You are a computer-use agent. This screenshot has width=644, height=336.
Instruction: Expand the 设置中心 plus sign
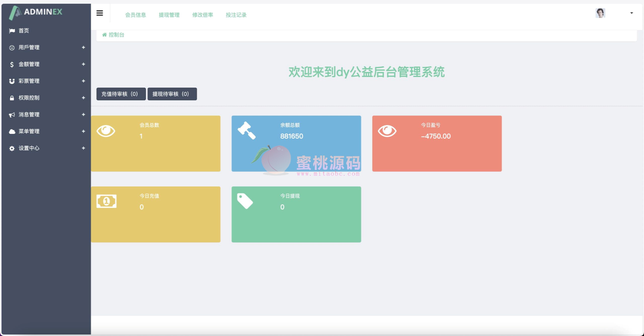83,148
